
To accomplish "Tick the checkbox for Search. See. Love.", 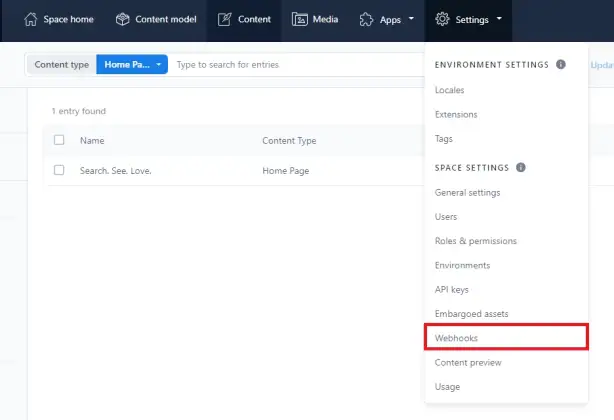I will click(x=59, y=170).
